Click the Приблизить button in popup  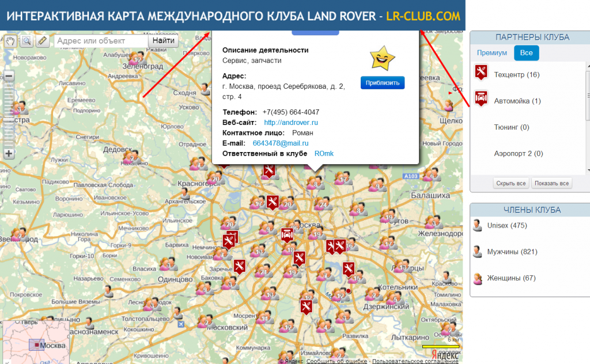pyautogui.click(x=383, y=83)
